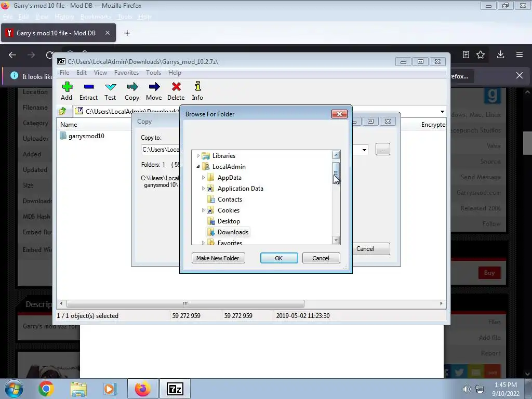
Task: Click folder tree scroll up arrow
Action: [336, 155]
